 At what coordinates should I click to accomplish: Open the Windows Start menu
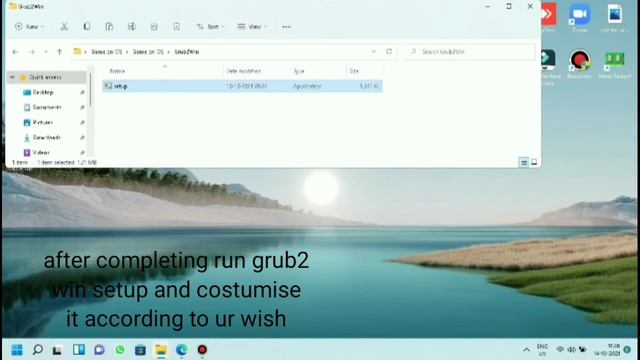click(x=17, y=350)
